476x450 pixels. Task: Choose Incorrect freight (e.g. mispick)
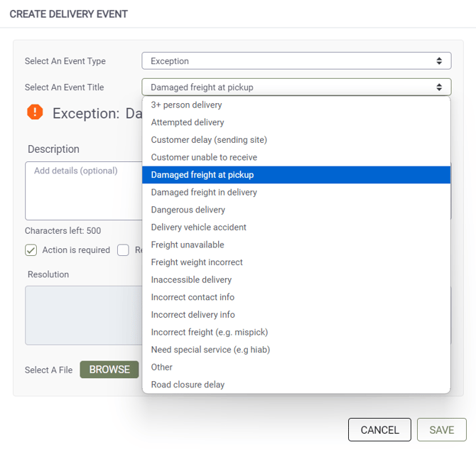tap(296, 332)
